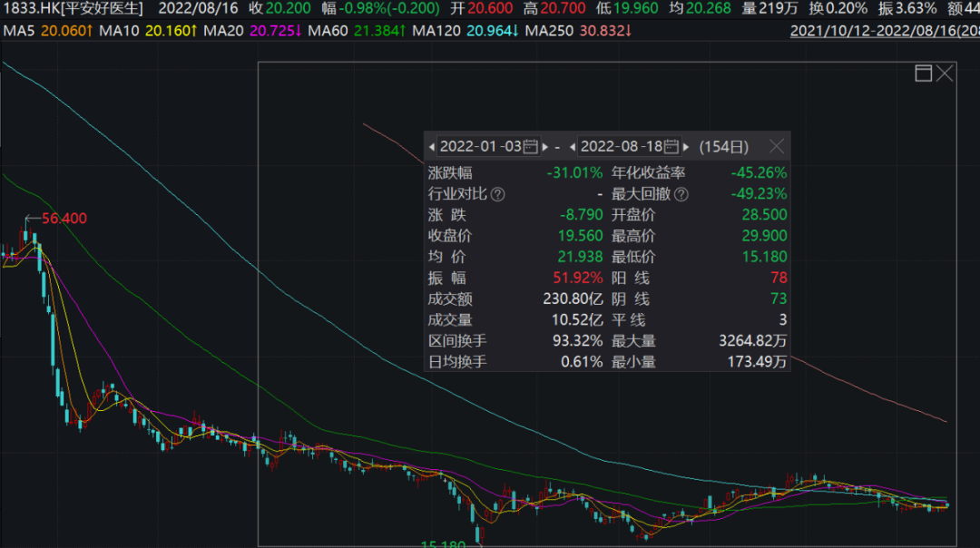Select 区间换手 value 93.32%

tap(577, 341)
